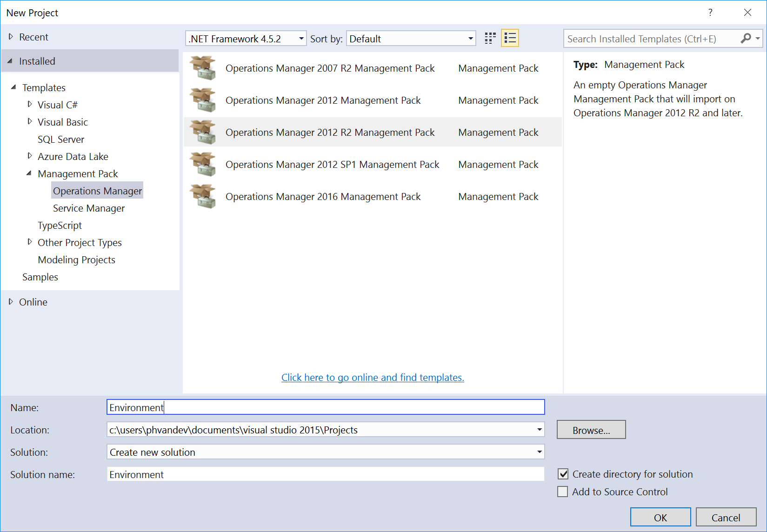The width and height of the screenshot is (767, 532).
Task: Select Operations Manager tree item
Action: click(x=97, y=191)
